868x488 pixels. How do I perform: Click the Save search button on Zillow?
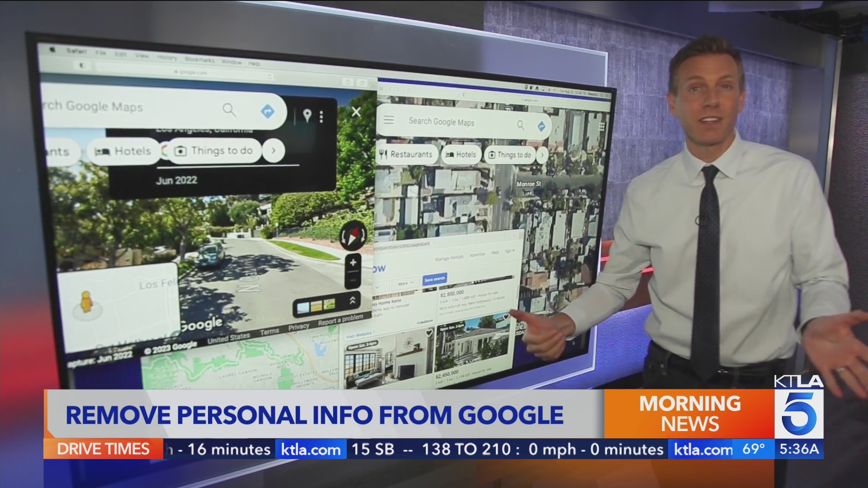pyautogui.click(x=434, y=280)
